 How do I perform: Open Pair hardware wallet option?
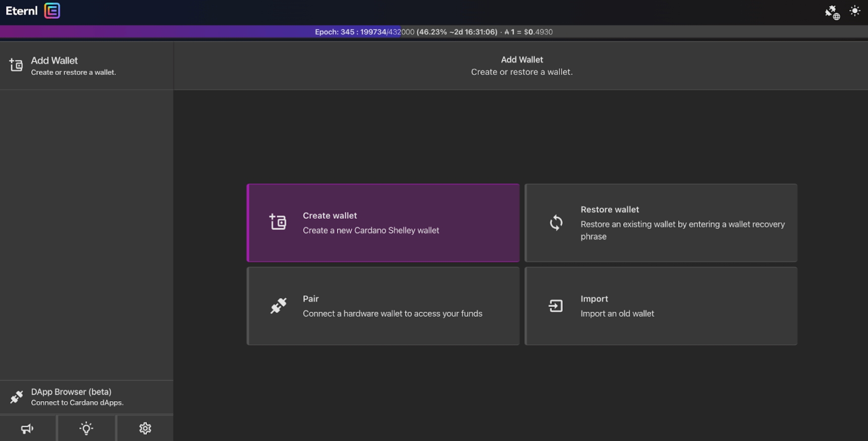pyautogui.click(x=383, y=306)
